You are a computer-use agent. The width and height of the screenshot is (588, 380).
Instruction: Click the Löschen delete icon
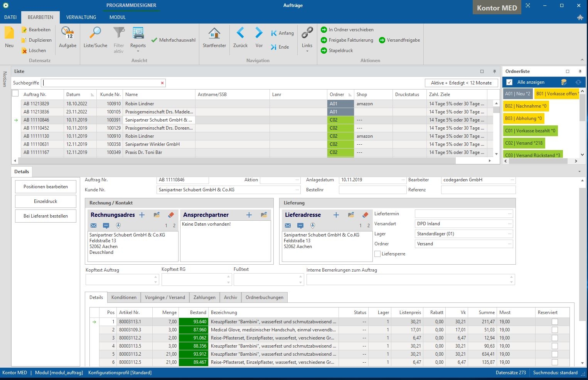(24, 51)
